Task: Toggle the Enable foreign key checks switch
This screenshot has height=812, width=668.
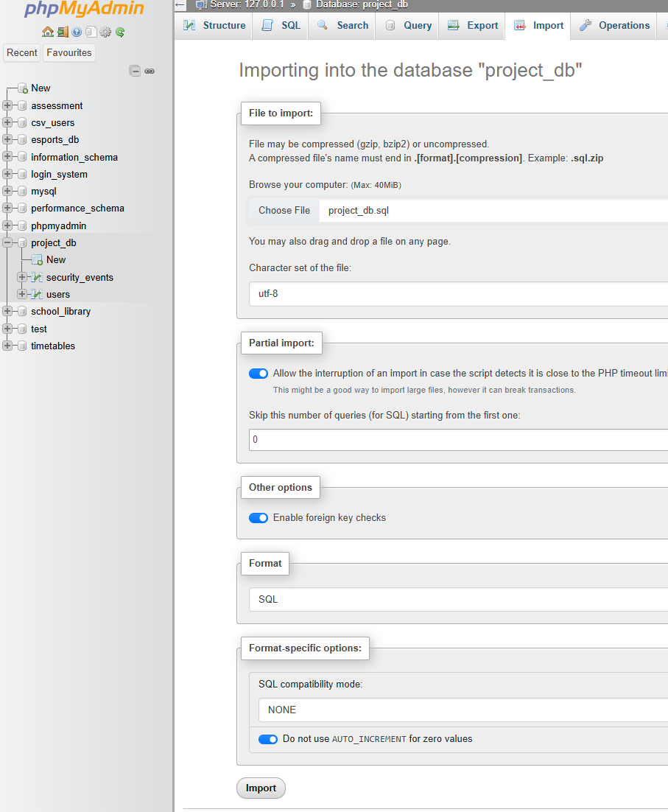Action: [x=259, y=518]
